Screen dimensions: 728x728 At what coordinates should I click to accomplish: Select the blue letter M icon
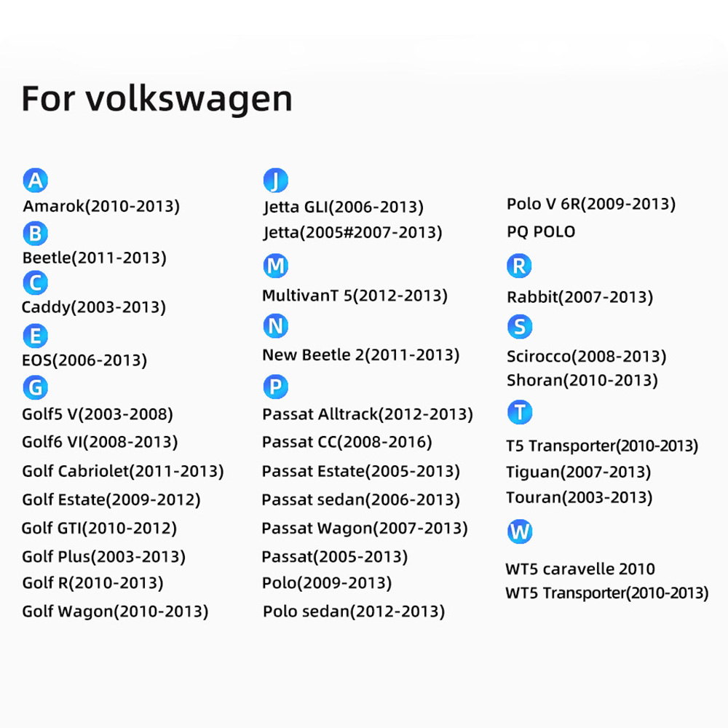[275, 266]
